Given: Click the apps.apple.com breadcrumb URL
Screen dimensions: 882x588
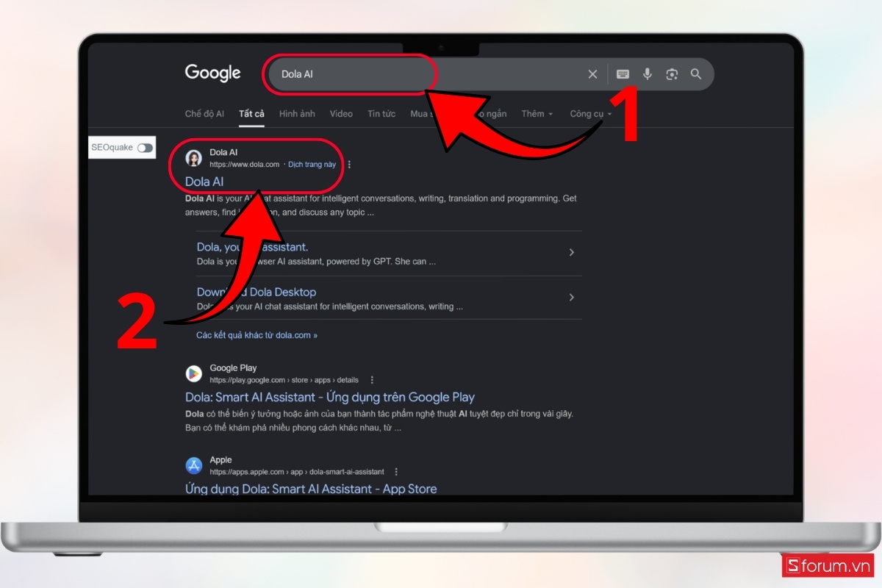Looking at the screenshot, I should click(x=296, y=472).
